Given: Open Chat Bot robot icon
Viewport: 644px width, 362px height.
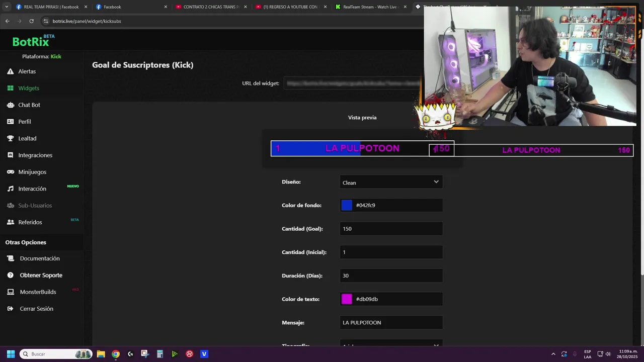Looking at the screenshot, I should point(10,105).
